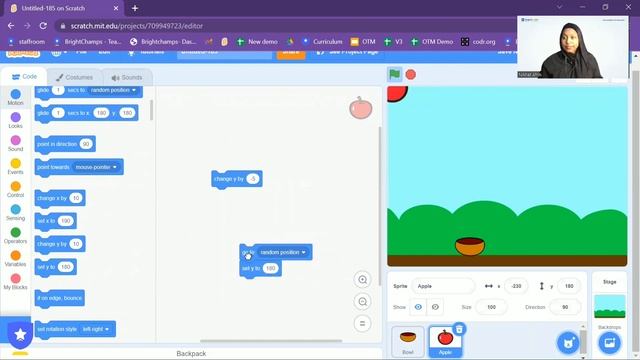Open the New demo bookmark
Image resolution: width=640 pixels, height=360 pixels.
[257, 42]
